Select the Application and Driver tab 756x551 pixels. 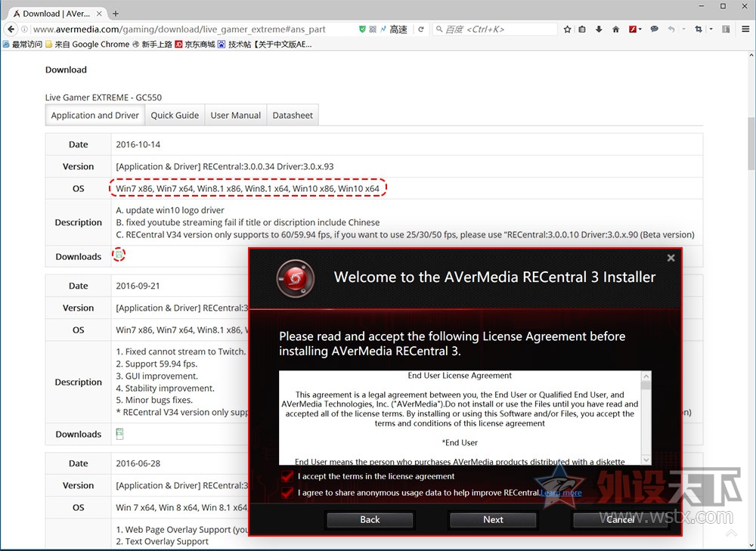pyautogui.click(x=95, y=115)
